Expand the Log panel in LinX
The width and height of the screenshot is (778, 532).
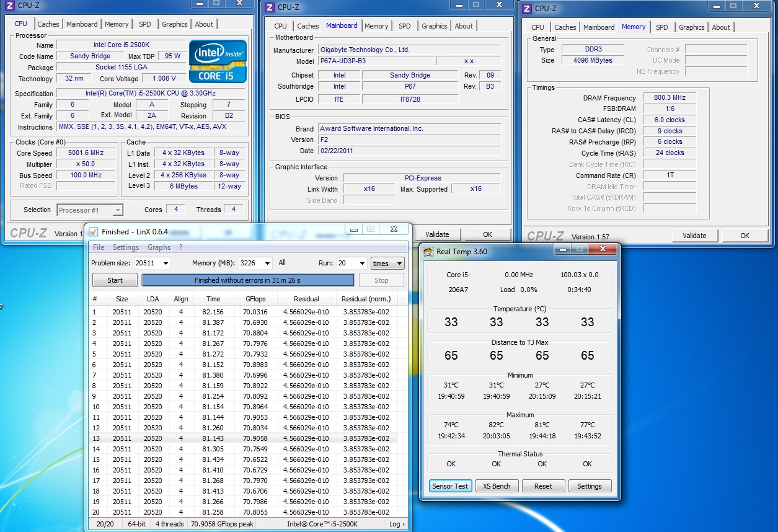(x=397, y=524)
